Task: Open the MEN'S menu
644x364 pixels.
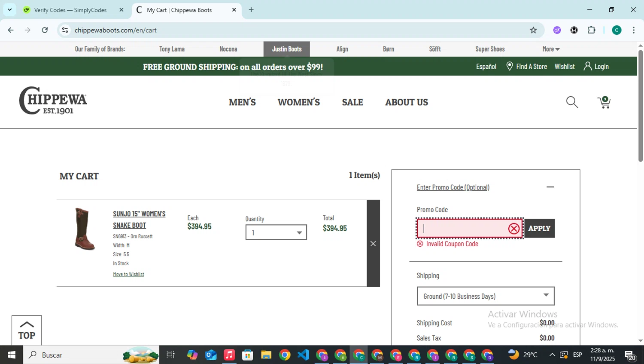Action: point(242,102)
